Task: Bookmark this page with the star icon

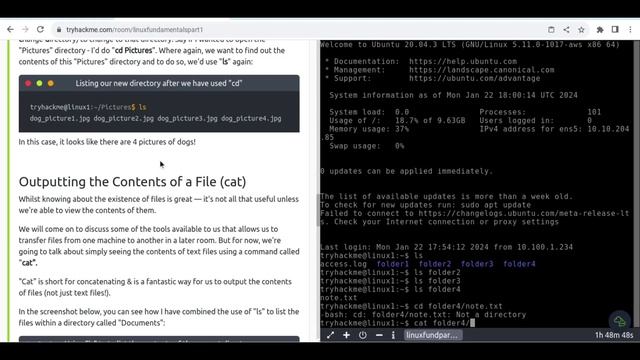Action: 581,29
